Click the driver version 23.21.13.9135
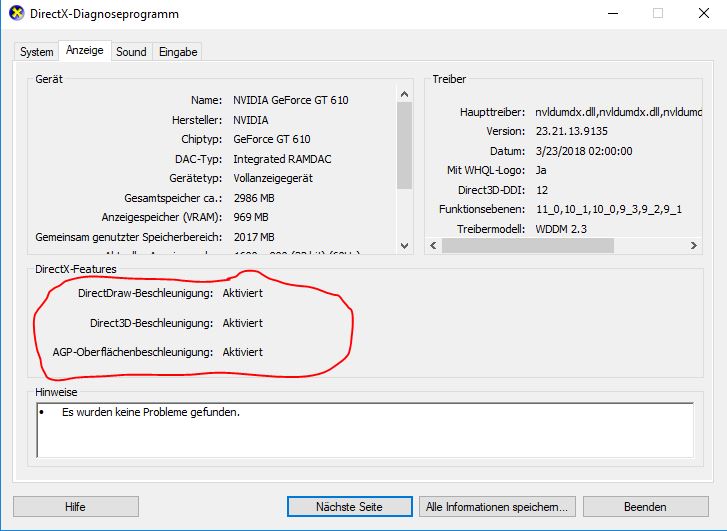Screen dimensions: 727x531 pyautogui.click(x=572, y=131)
